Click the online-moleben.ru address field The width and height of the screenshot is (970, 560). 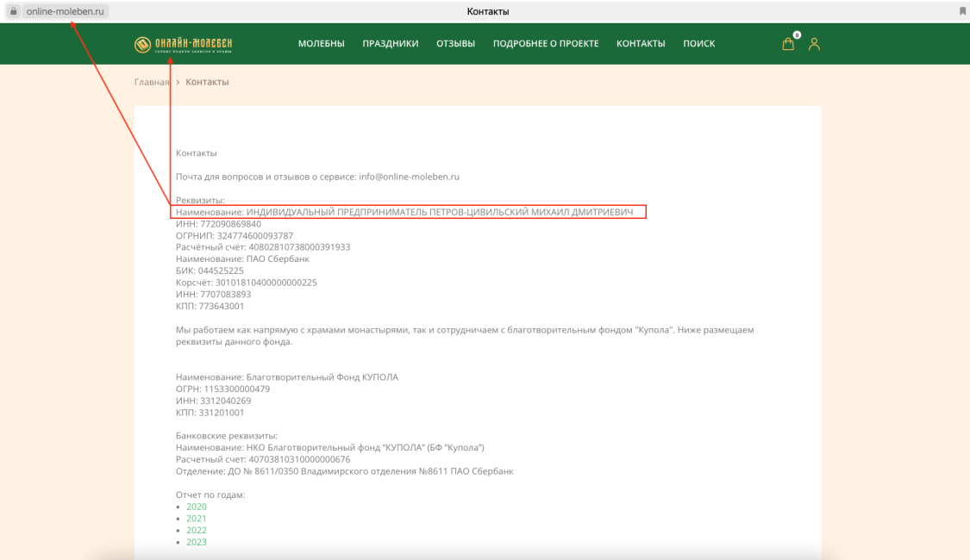click(x=65, y=11)
